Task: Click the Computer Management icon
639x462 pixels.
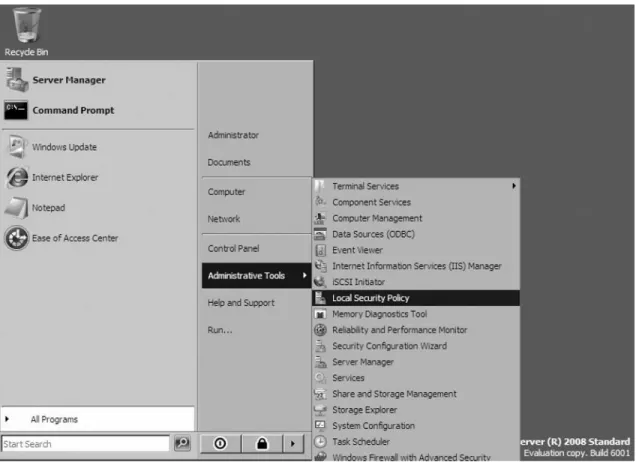Action: (x=320, y=218)
